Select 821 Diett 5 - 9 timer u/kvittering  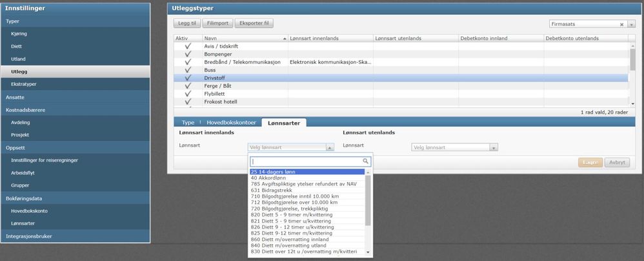(307, 221)
